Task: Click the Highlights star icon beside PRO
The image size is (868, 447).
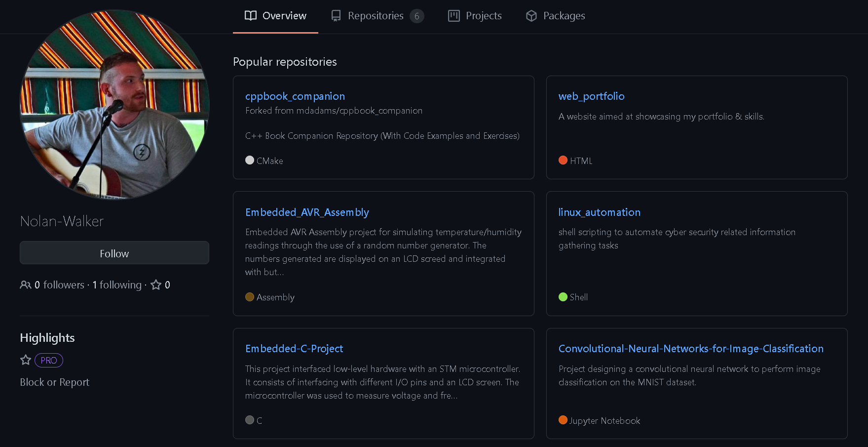Action: click(x=26, y=360)
